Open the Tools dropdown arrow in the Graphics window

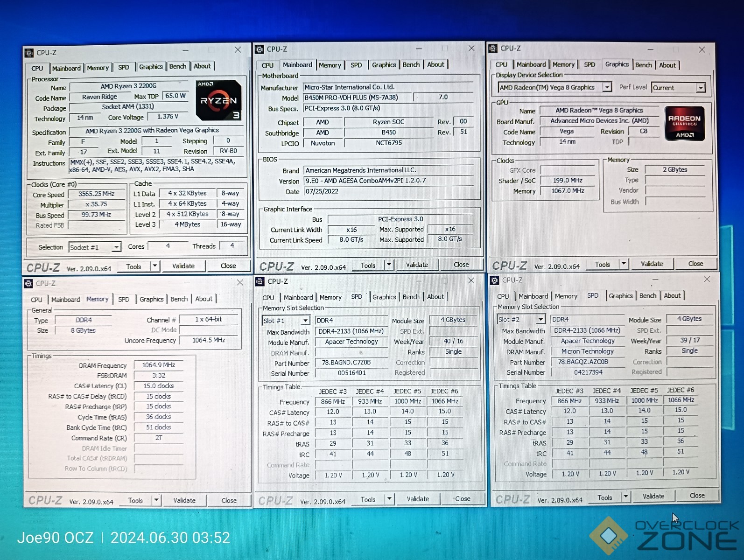[x=624, y=264]
